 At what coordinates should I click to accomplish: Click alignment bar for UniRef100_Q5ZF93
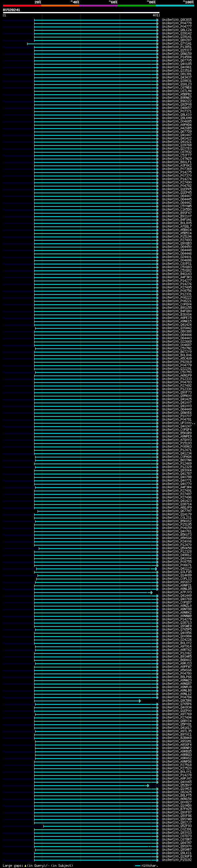[101, 826]
